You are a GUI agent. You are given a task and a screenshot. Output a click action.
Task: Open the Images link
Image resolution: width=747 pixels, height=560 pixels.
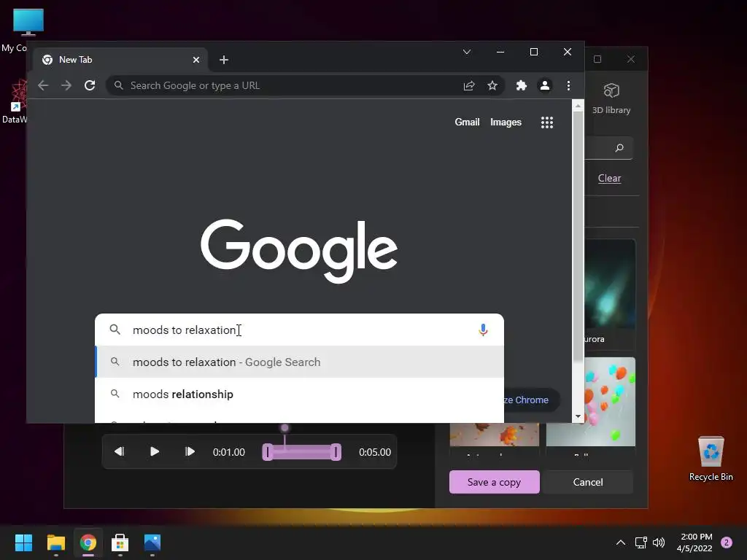[506, 122]
